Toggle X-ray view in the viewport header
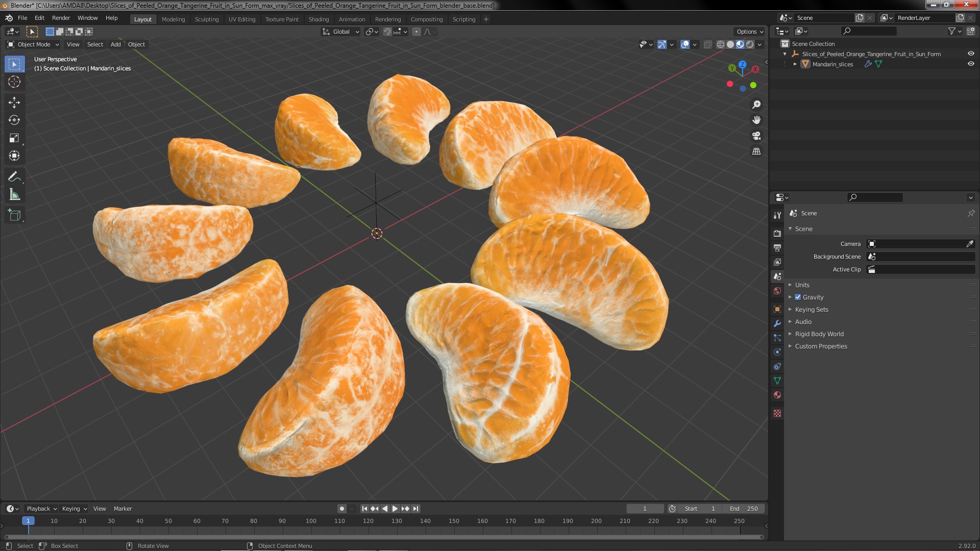This screenshot has width=980, height=551. pyautogui.click(x=707, y=45)
